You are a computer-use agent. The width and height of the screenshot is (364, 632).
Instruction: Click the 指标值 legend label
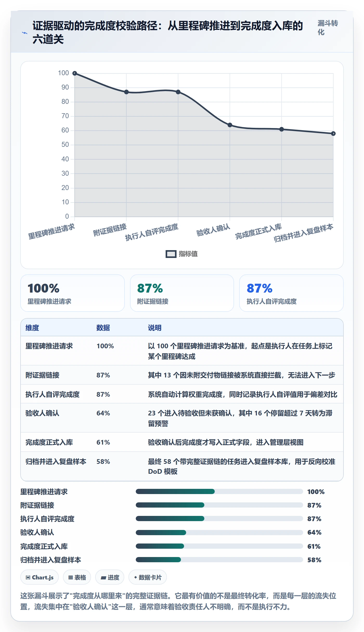[188, 254]
